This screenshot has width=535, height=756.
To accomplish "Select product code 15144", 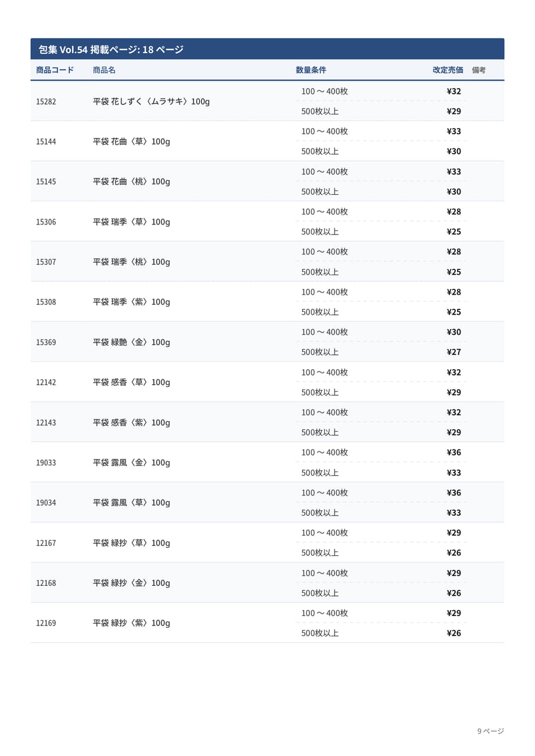I will [x=46, y=142].
